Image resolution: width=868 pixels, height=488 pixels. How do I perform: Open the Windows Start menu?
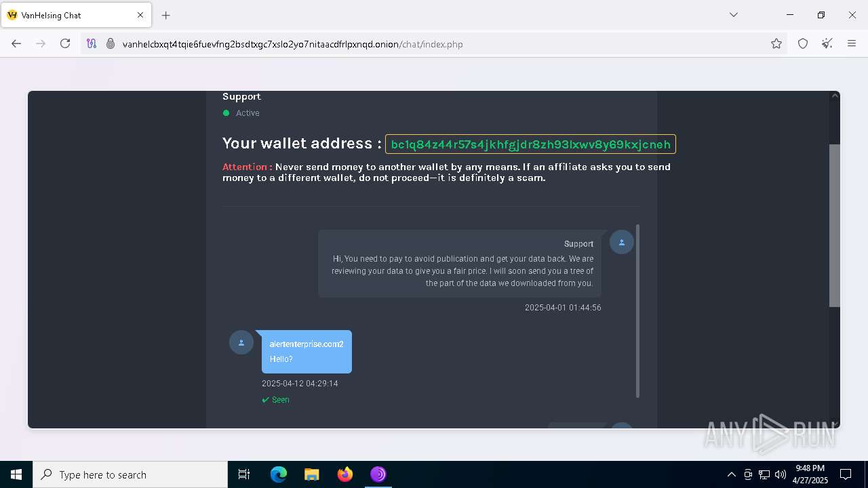pyautogui.click(x=16, y=474)
